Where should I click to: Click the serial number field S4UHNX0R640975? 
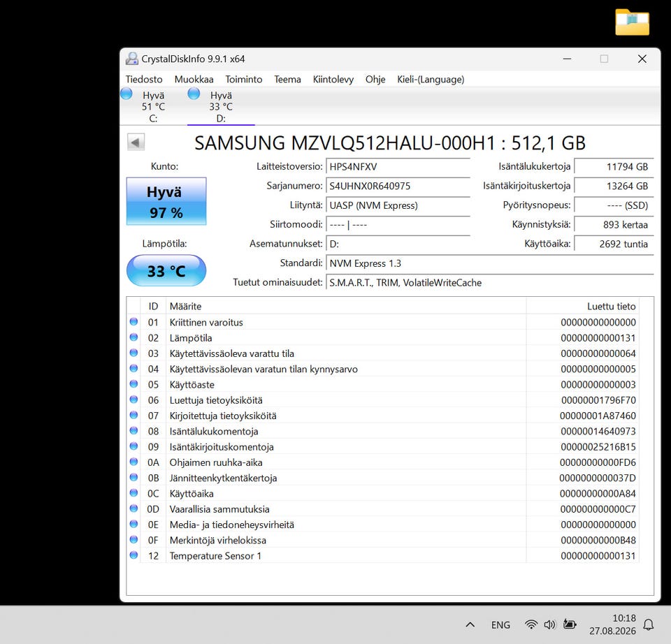point(398,186)
